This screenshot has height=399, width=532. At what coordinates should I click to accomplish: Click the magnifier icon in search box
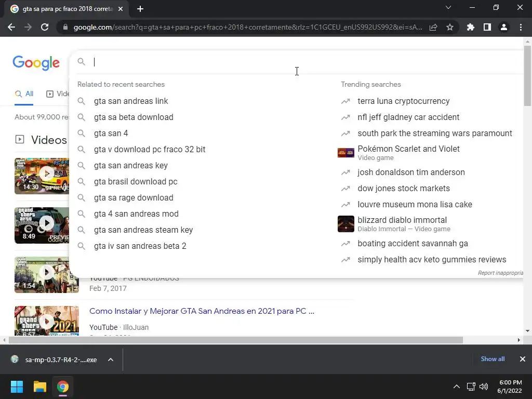(82, 61)
